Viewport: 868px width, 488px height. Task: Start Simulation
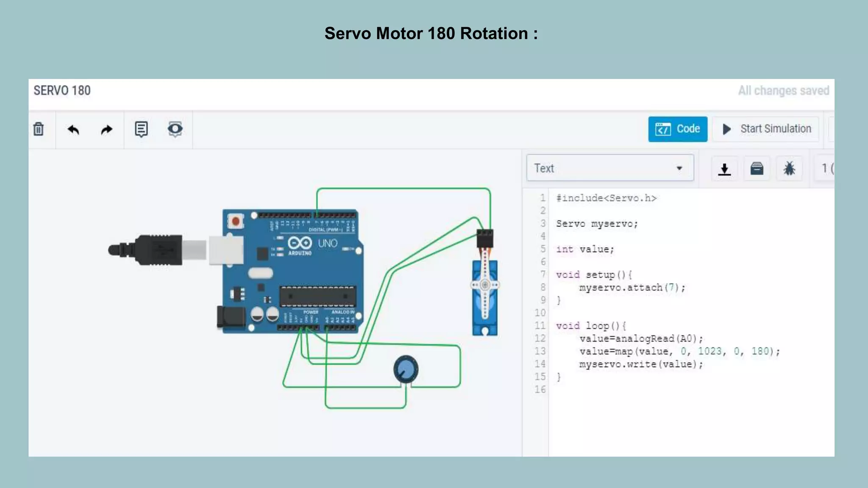pyautogui.click(x=766, y=129)
